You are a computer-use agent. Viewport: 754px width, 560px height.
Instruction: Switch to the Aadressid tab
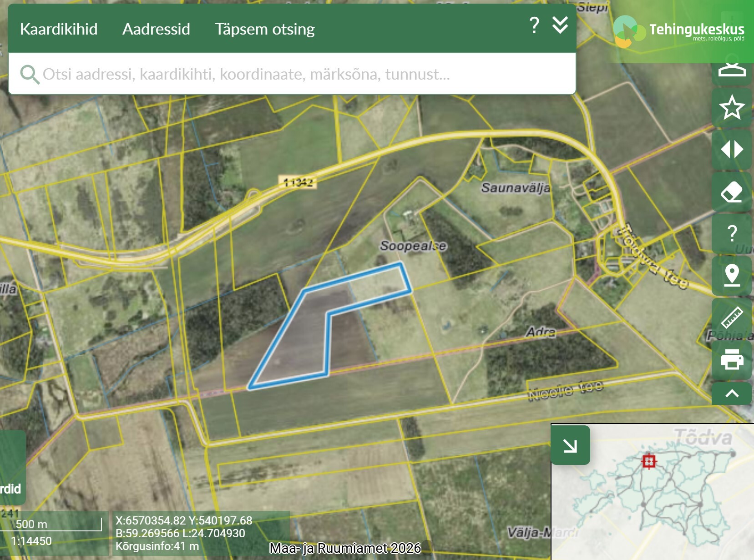point(156,29)
